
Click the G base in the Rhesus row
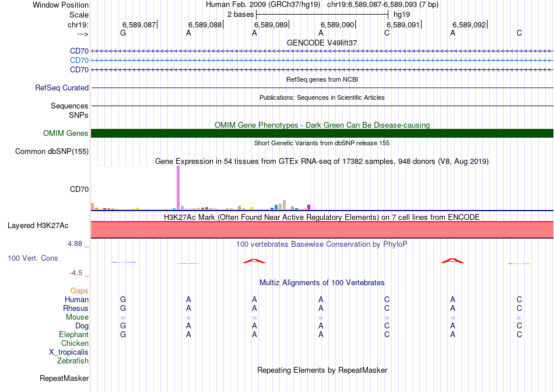(x=123, y=308)
